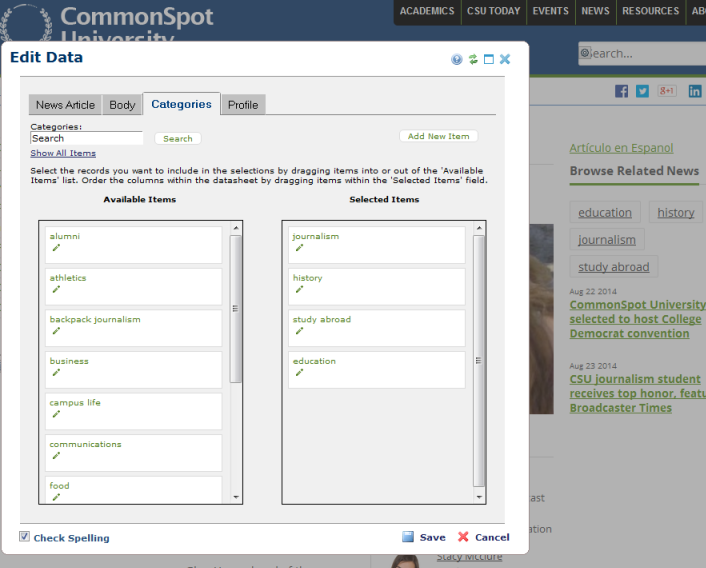
Task: Click the Selected Items scrollbar thumb
Action: (x=479, y=361)
